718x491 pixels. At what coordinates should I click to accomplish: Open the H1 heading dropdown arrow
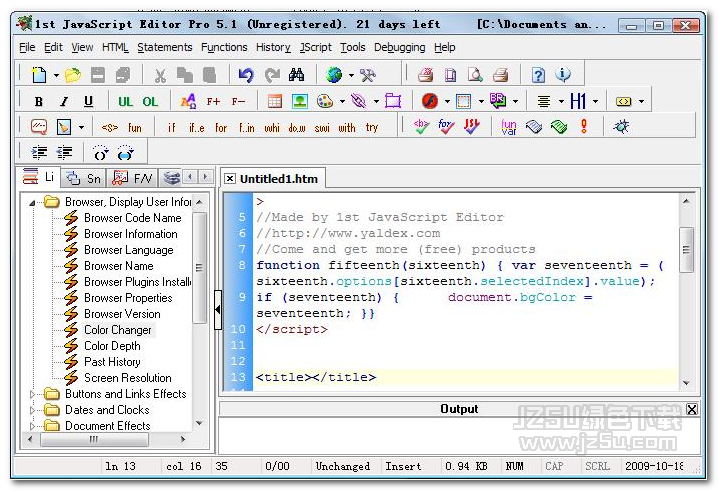point(595,102)
